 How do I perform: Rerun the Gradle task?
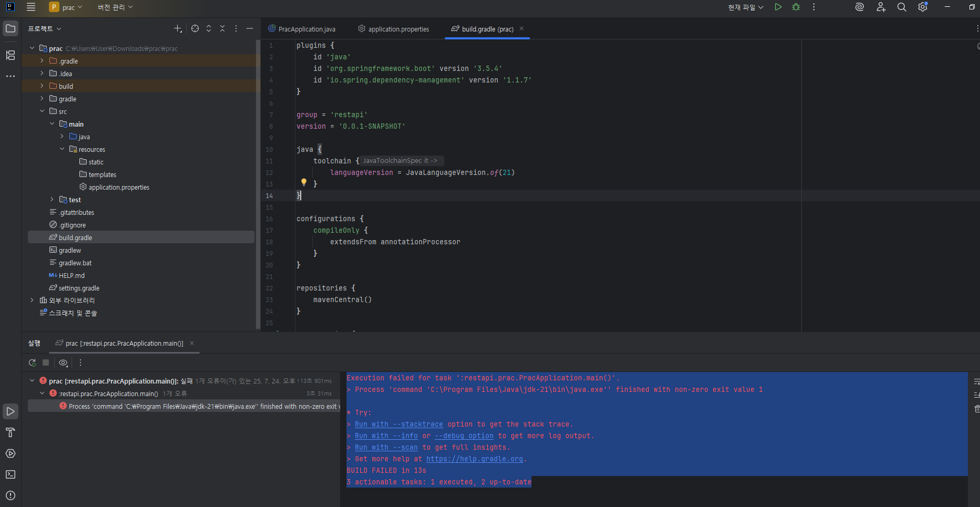(x=33, y=363)
